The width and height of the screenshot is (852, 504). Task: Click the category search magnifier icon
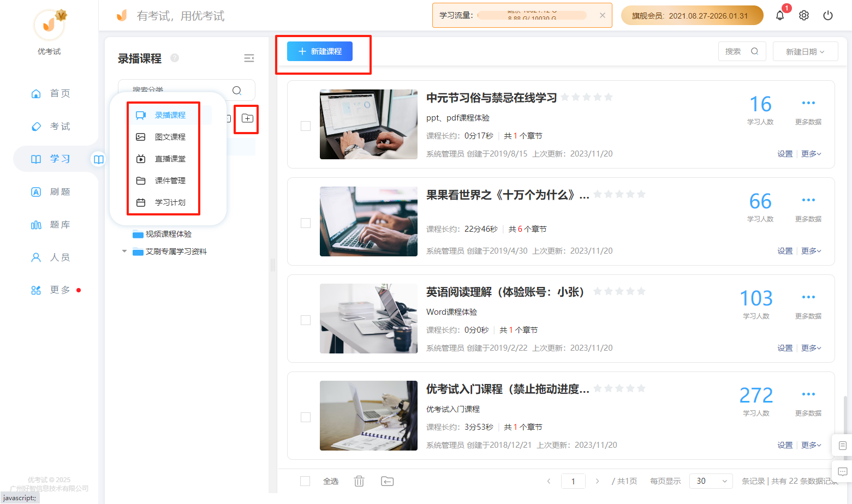[x=237, y=91]
